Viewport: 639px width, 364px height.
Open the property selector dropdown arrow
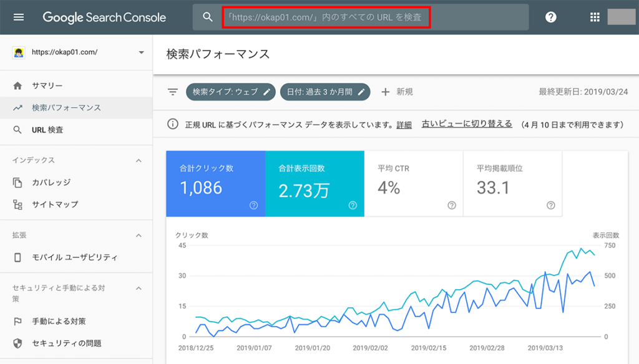tap(142, 52)
